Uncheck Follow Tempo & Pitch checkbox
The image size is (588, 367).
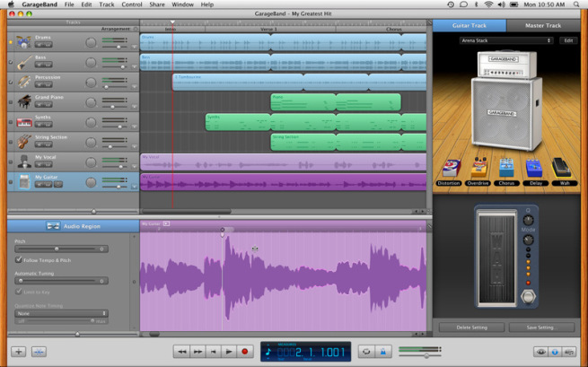pos(19,259)
